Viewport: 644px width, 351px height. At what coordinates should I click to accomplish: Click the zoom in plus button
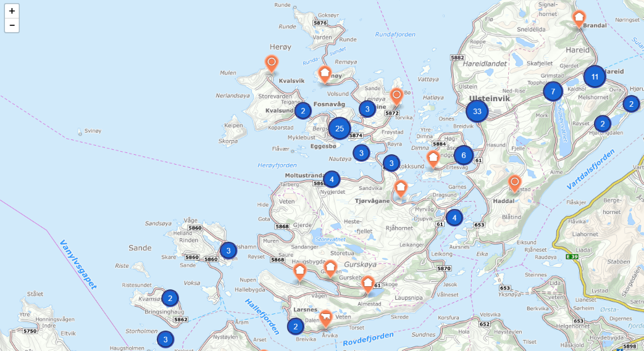12,10
